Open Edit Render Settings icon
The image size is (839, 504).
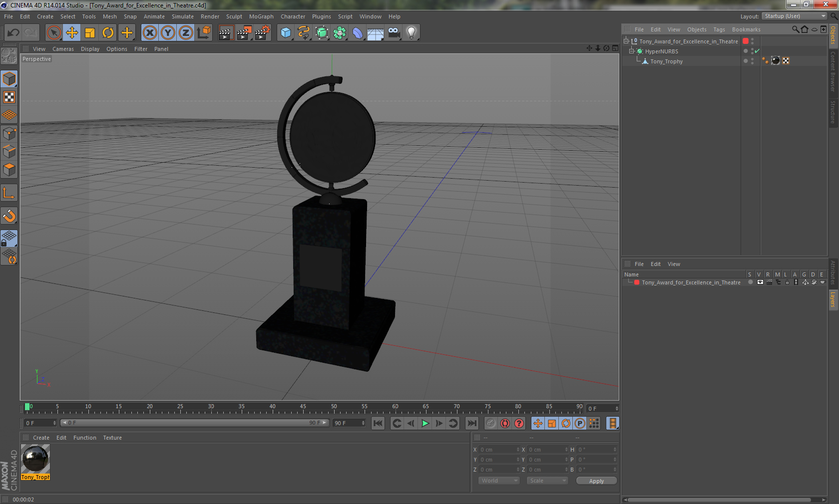coord(263,33)
